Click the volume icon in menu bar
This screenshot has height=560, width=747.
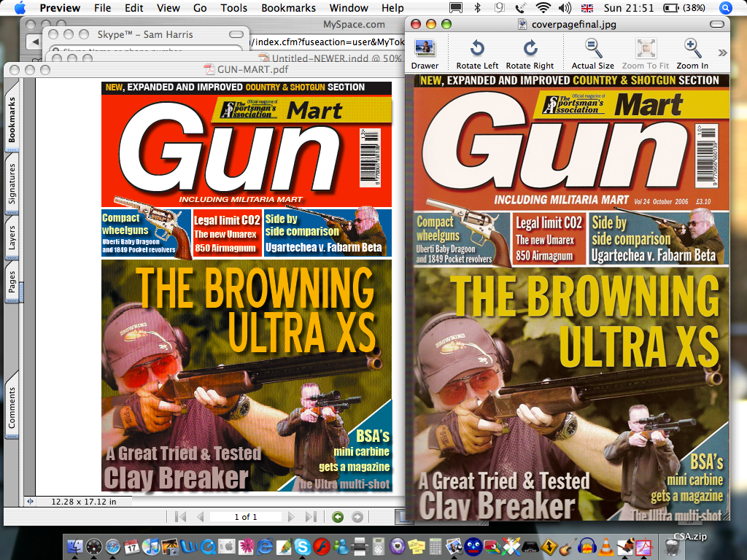coord(565,7)
